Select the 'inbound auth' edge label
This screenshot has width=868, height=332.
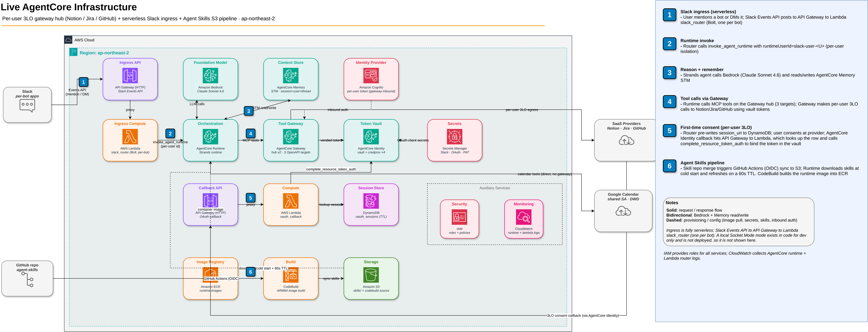coord(337,109)
